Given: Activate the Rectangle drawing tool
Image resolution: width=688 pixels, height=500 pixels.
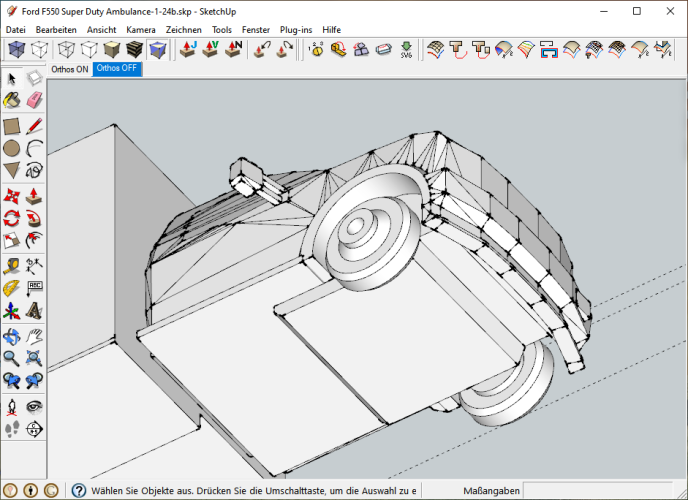Looking at the screenshot, I should (12, 126).
